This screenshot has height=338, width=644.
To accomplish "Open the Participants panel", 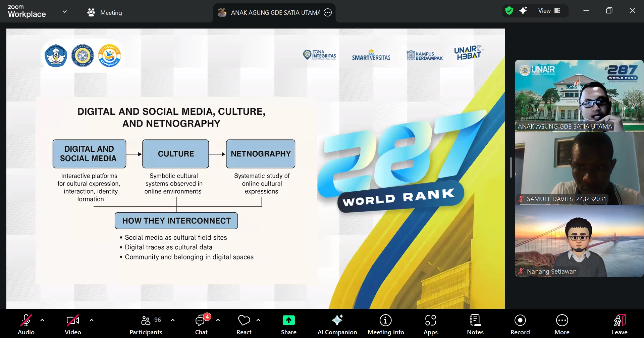I will tap(146, 324).
